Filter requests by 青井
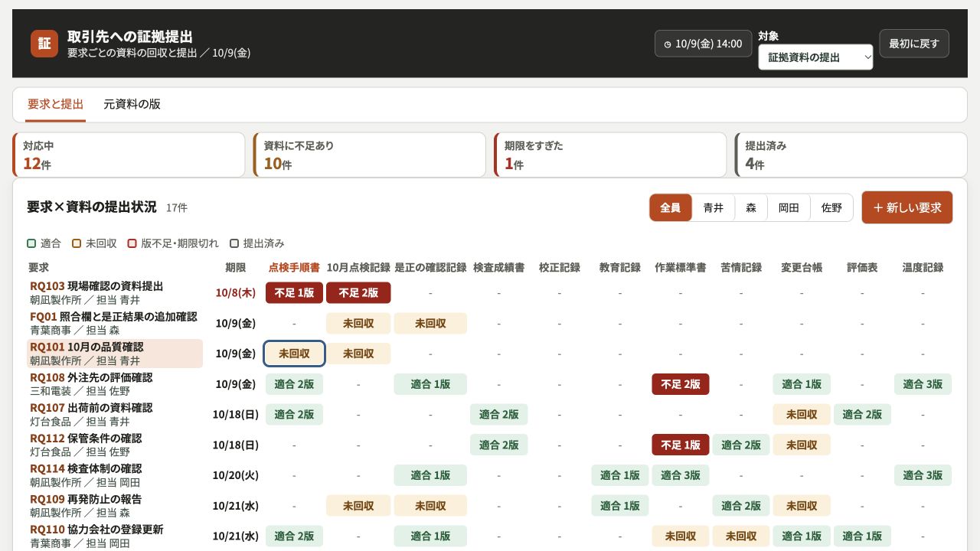The height and width of the screenshot is (551, 980). coord(714,207)
